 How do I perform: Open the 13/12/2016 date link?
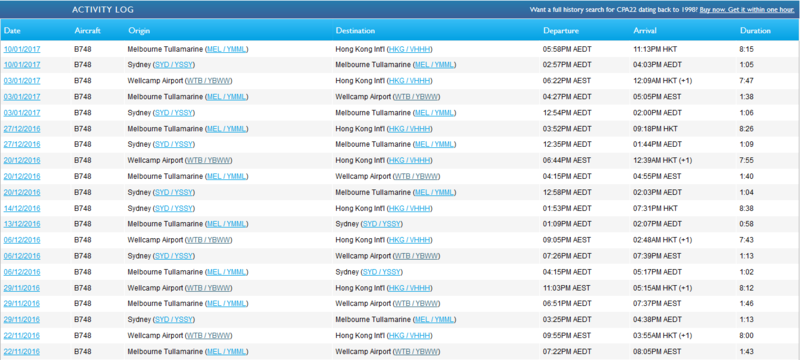pyautogui.click(x=22, y=224)
